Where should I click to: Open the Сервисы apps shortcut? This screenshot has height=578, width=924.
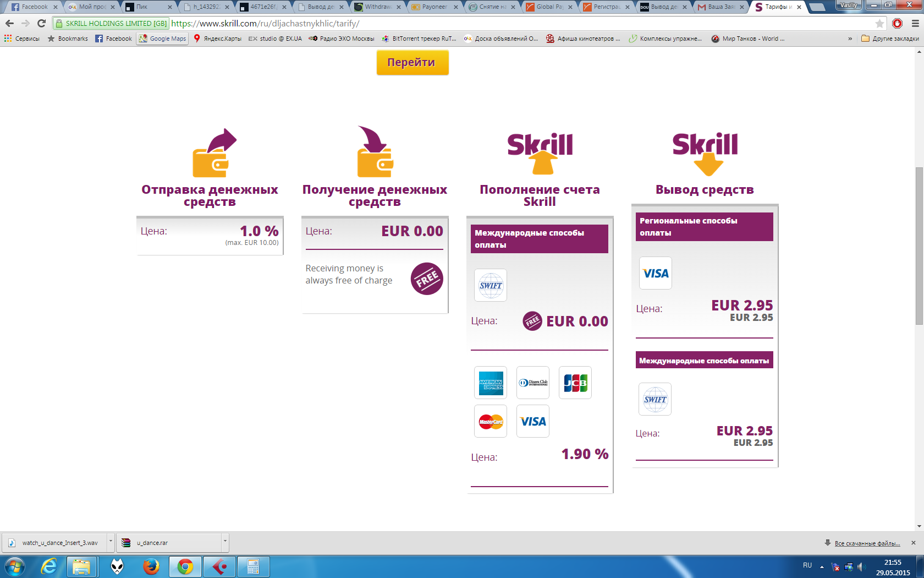point(22,39)
